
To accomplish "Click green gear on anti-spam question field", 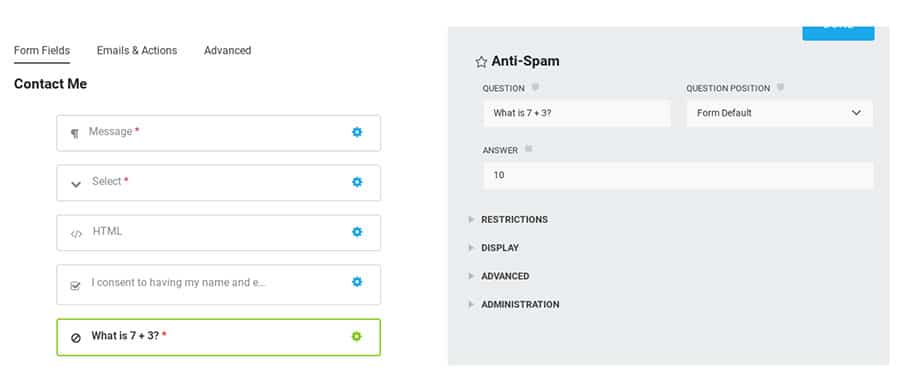I will [x=356, y=336].
